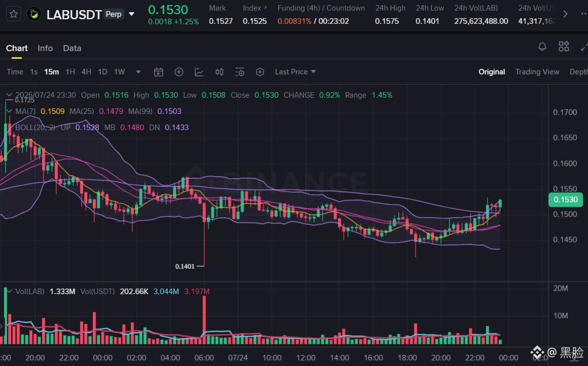
Task: Open the LABUSDT Perp pair dropdown arrow
Action: click(132, 14)
